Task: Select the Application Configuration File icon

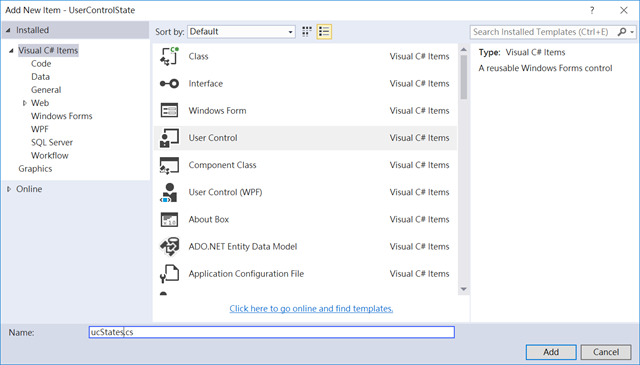Action: 169,274
